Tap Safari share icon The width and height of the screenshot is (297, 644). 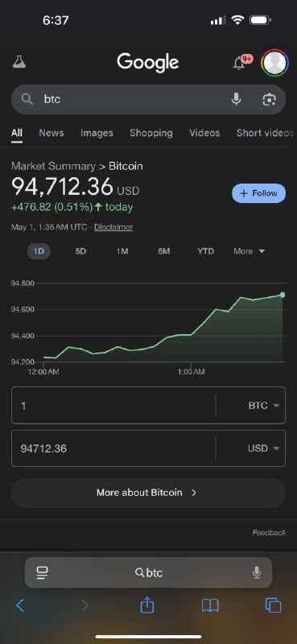coord(147,605)
